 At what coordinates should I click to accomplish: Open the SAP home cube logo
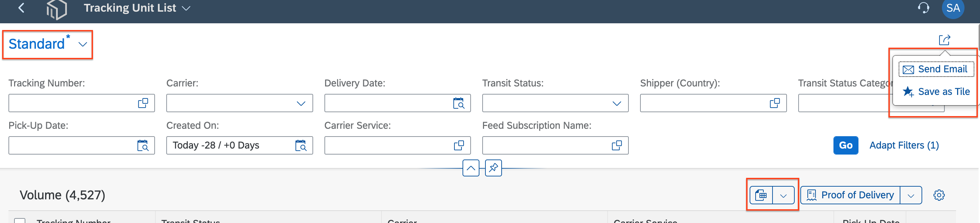(x=56, y=9)
